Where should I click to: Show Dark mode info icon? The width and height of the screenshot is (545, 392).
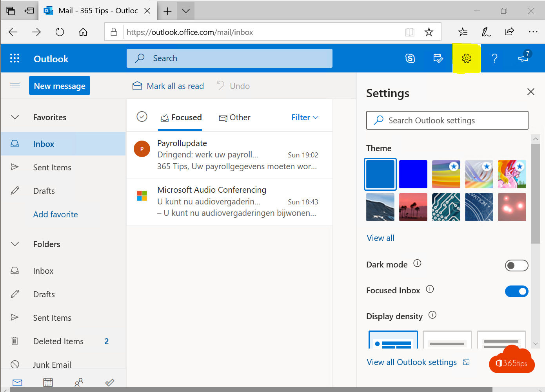pyautogui.click(x=417, y=263)
